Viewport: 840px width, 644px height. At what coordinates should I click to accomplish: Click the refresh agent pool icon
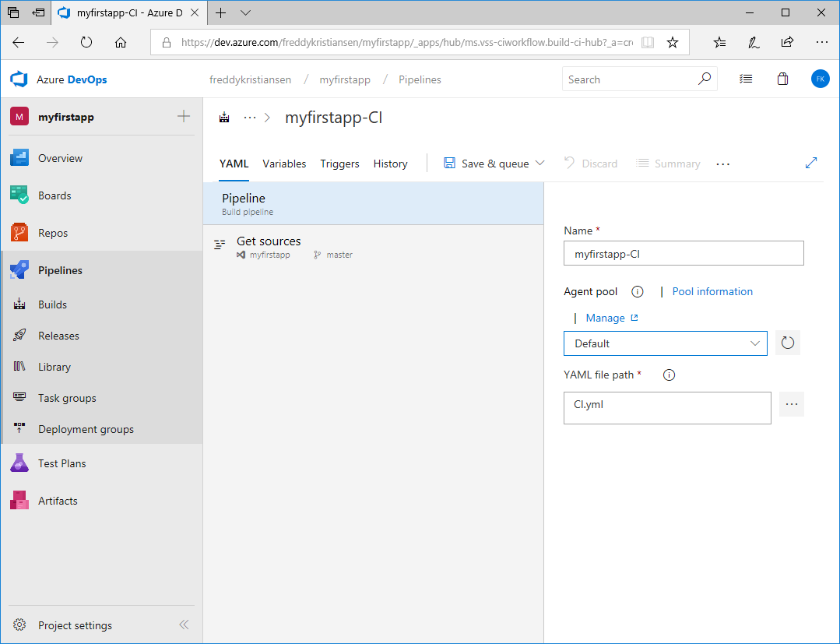[788, 343]
